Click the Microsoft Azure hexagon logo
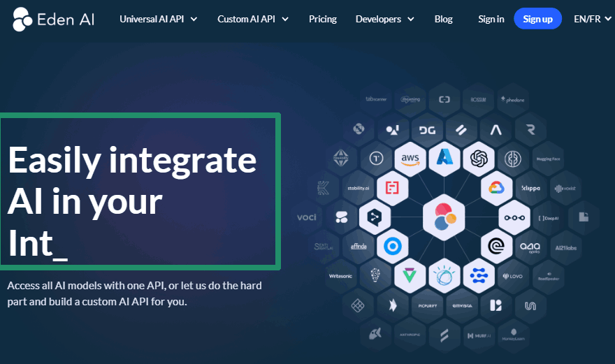 click(444, 158)
